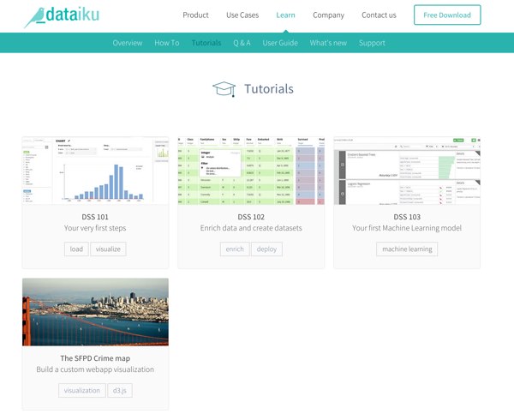514x420 pixels.
Task: Click 'Your very first steps' text
Action: tap(95, 228)
